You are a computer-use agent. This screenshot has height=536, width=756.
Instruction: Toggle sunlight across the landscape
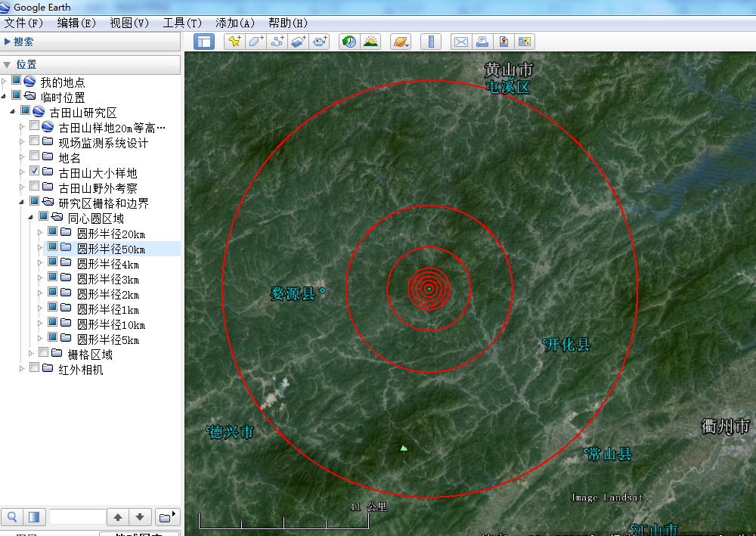370,42
